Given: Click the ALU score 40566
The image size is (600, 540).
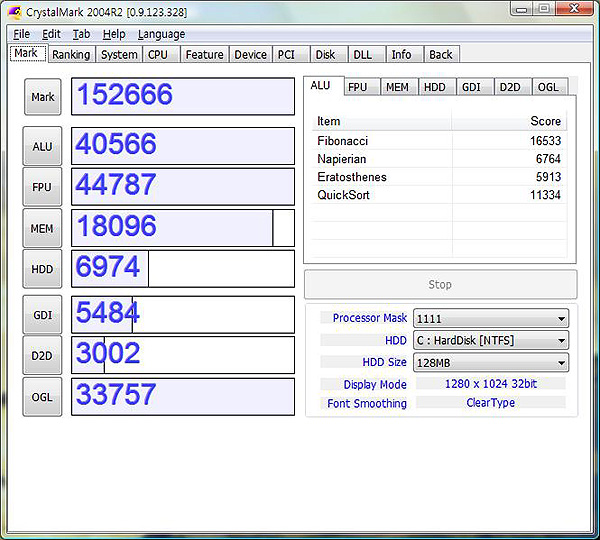Looking at the screenshot, I should pyautogui.click(x=116, y=144).
